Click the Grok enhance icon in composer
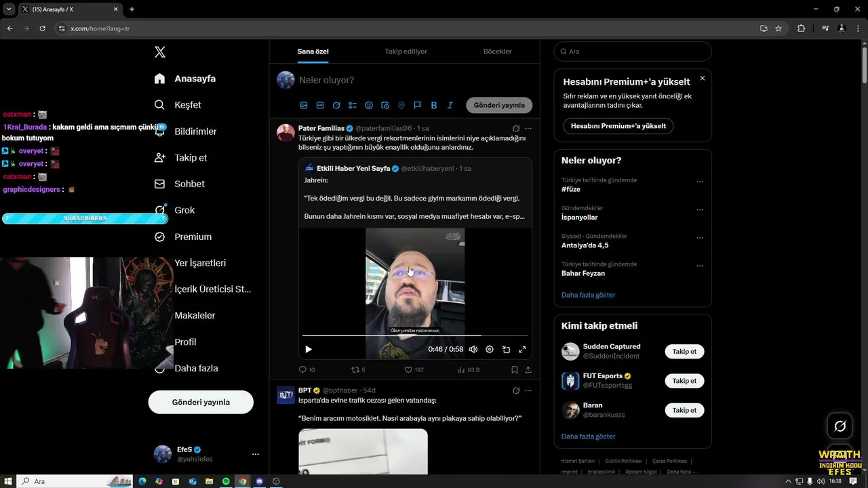The width and height of the screenshot is (868, 488). coord(336,105)
